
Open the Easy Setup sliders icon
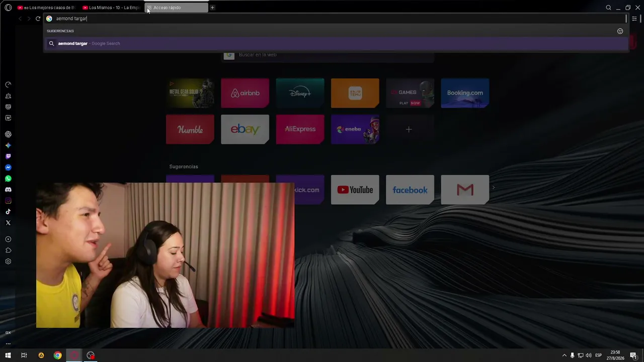click(x=634, y=19)
